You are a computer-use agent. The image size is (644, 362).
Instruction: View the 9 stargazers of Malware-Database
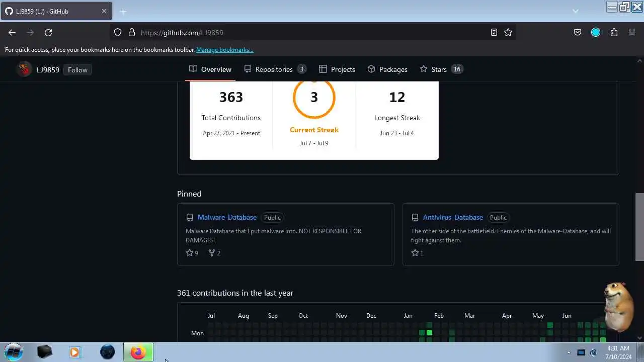click(x=192, y=253)
